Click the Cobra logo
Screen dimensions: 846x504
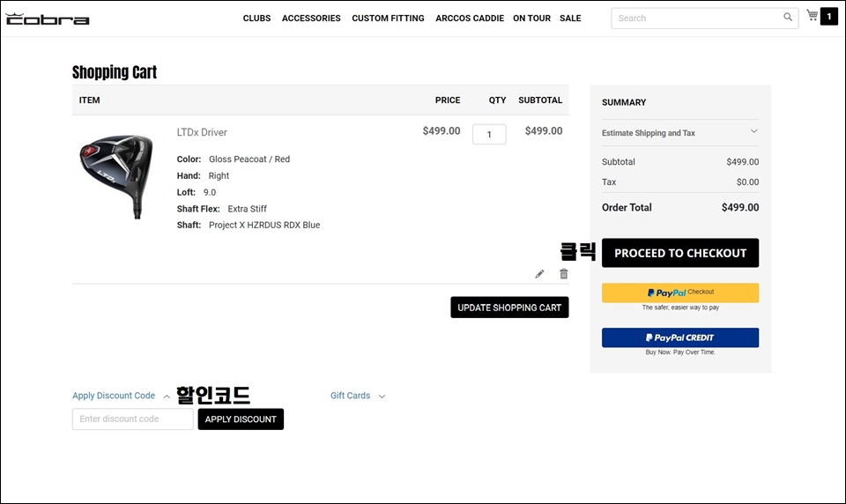pyautogui.click(x=48, y=18)
